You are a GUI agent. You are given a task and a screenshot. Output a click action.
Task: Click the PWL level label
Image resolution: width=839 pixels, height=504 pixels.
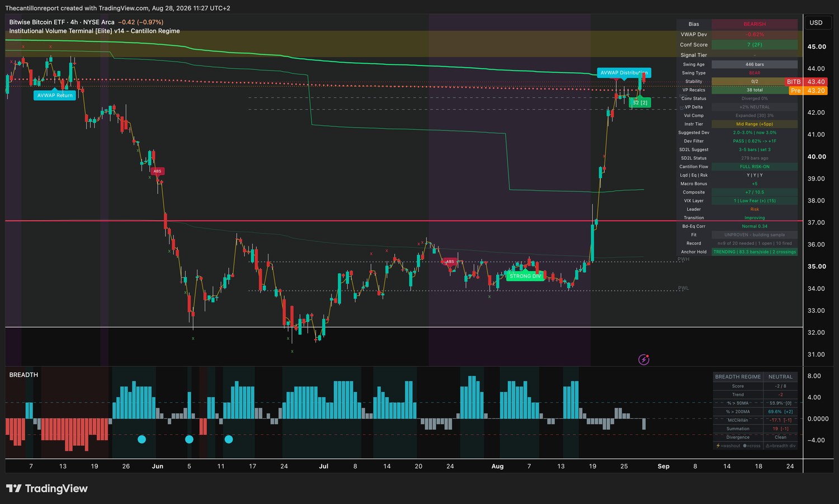[x=684, y=289]
